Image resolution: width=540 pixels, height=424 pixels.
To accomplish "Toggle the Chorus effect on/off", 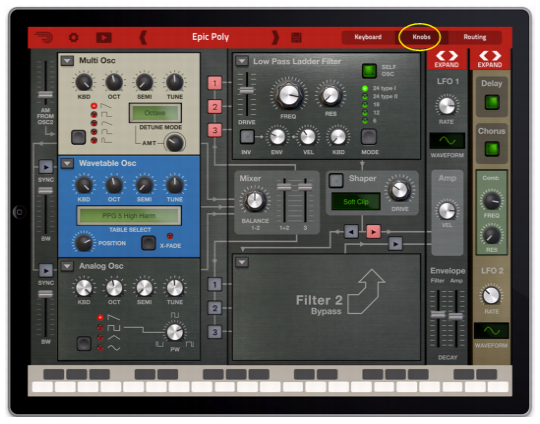I will (x=492, y=149).
